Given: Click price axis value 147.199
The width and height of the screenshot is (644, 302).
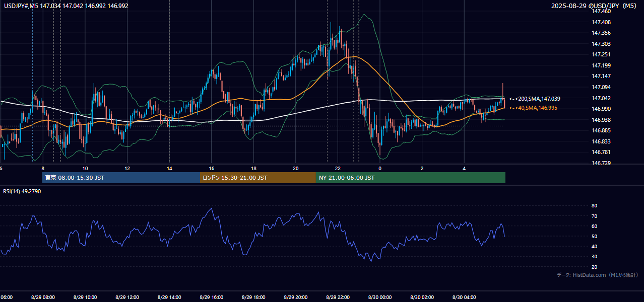Looking at the screenshot, I should click(x=602, y=65).
